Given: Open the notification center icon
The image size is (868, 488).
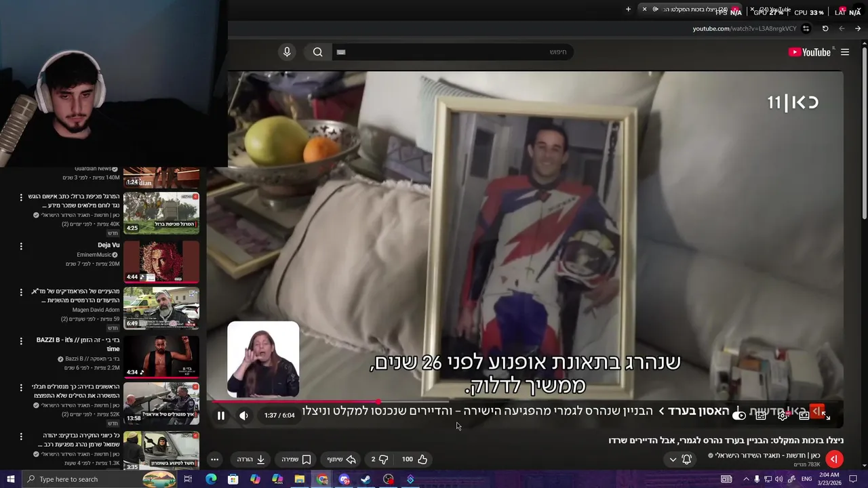Looking at the screenshot, I should click(x=854, y=479).
